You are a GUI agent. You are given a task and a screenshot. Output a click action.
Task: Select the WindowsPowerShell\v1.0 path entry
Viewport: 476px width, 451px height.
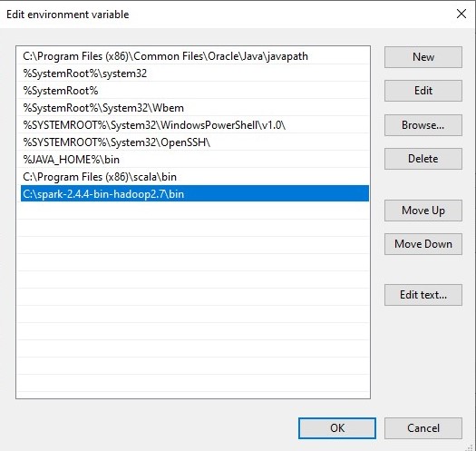[x=195, y=125]
